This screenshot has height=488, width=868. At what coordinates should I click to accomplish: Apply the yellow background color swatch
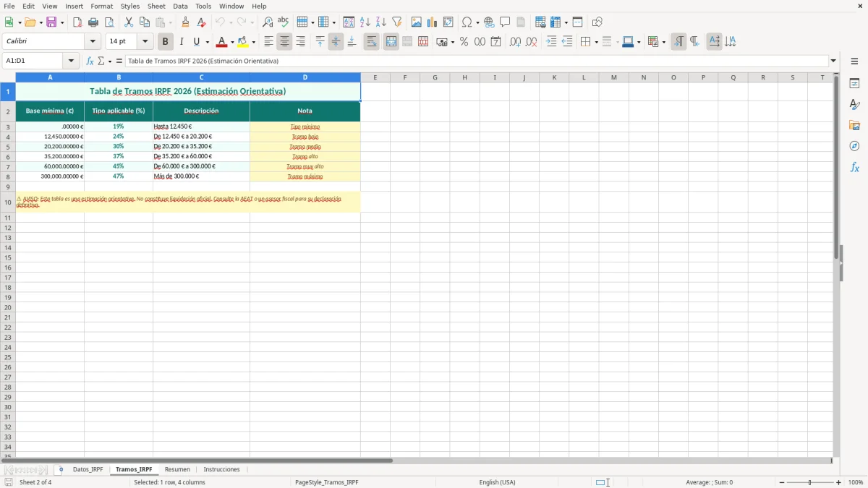click(x=243, y=42)
